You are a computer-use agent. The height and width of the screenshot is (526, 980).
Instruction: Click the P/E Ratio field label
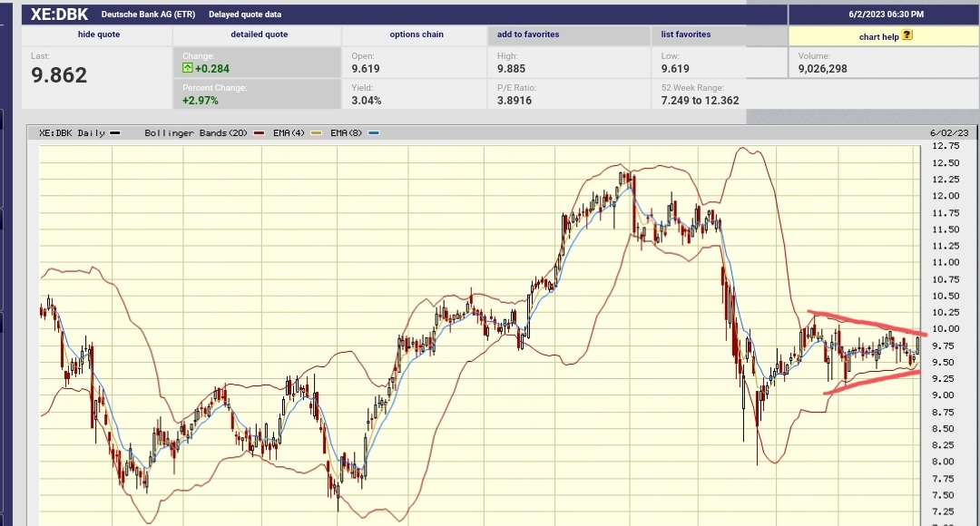click(x=517, y=87)
